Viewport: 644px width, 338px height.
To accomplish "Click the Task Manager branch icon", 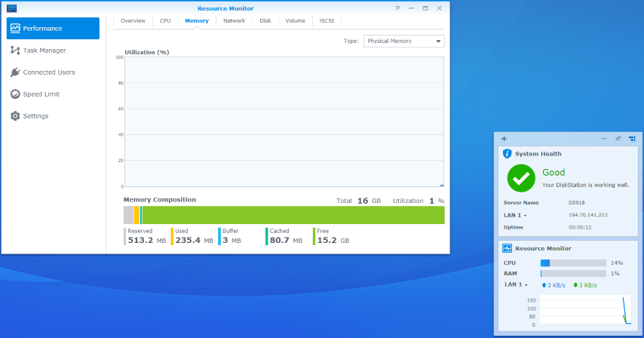I will point(15,50).
